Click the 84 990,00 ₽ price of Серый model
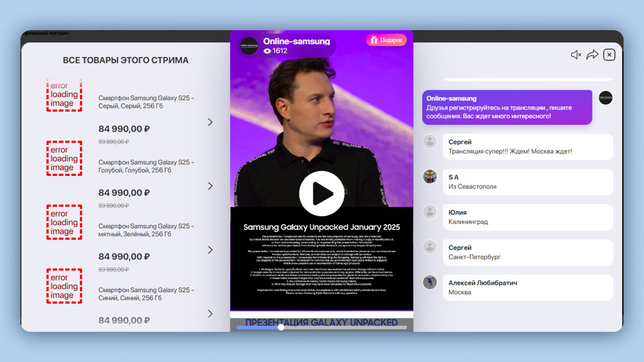Viewport: 644px width, 362px height. (124, 129)
